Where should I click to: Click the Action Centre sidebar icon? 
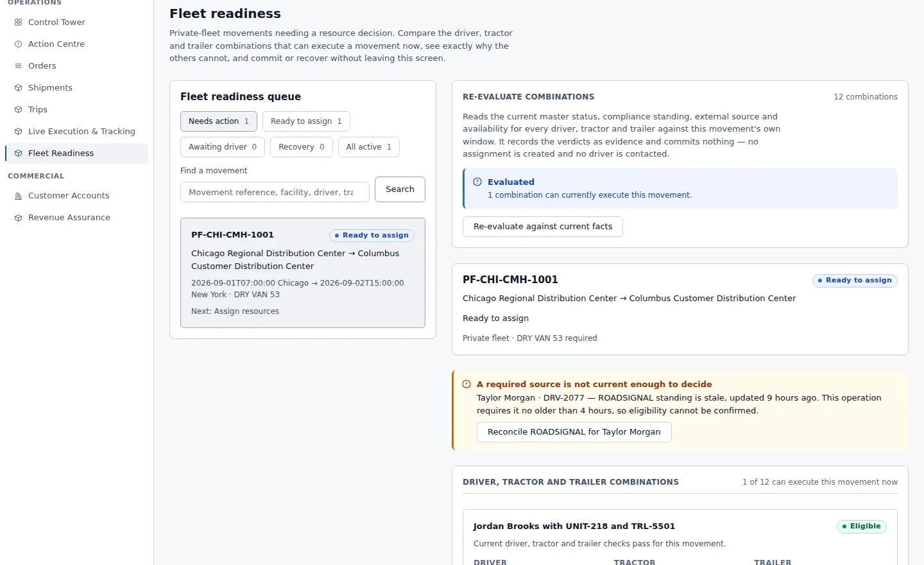coord(18,44)
